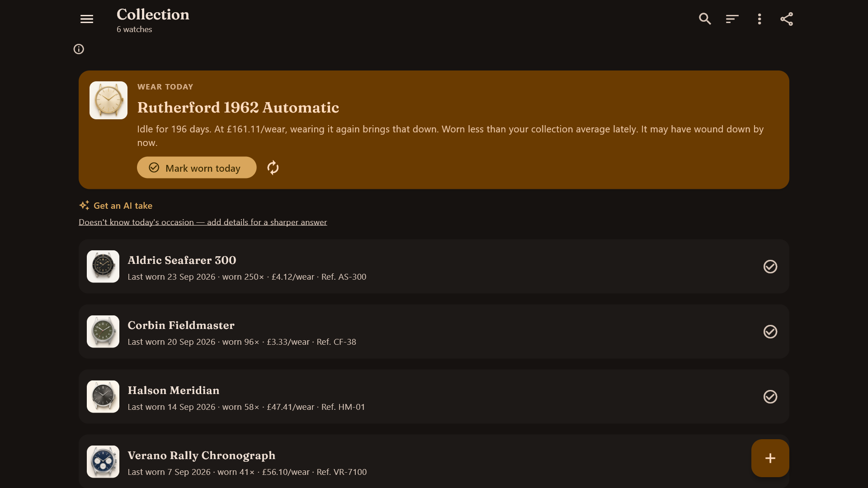Open Aldric Seafarer 300 watch thumbnail
The height and width of the screenshot is (488, 868).
(x=103, y=267)
